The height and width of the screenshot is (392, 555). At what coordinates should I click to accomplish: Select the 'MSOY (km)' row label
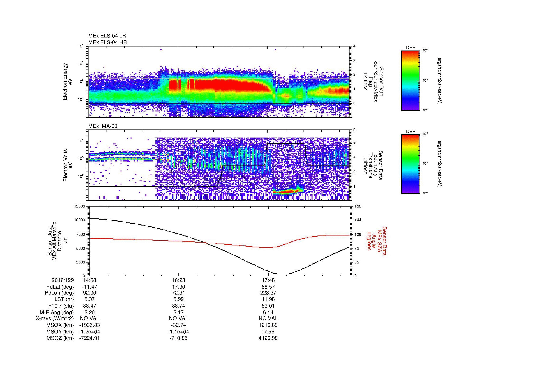click(60, 332)
